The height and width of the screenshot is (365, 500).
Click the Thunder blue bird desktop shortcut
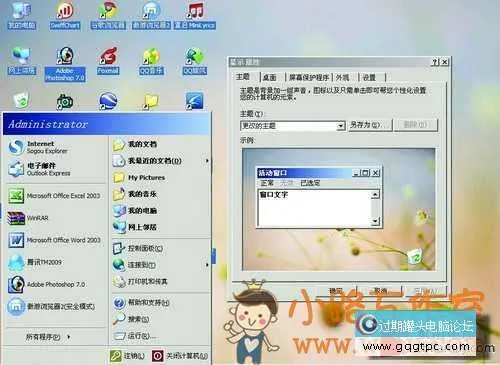coord(195,101)
